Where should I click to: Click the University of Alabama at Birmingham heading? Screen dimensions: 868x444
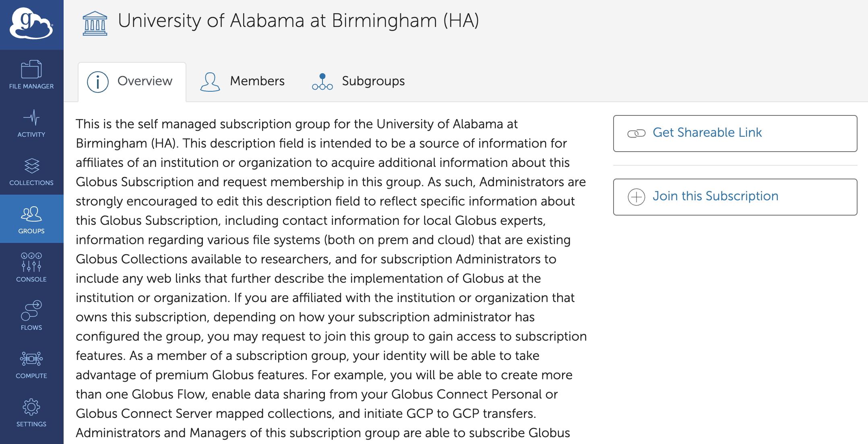298,21
